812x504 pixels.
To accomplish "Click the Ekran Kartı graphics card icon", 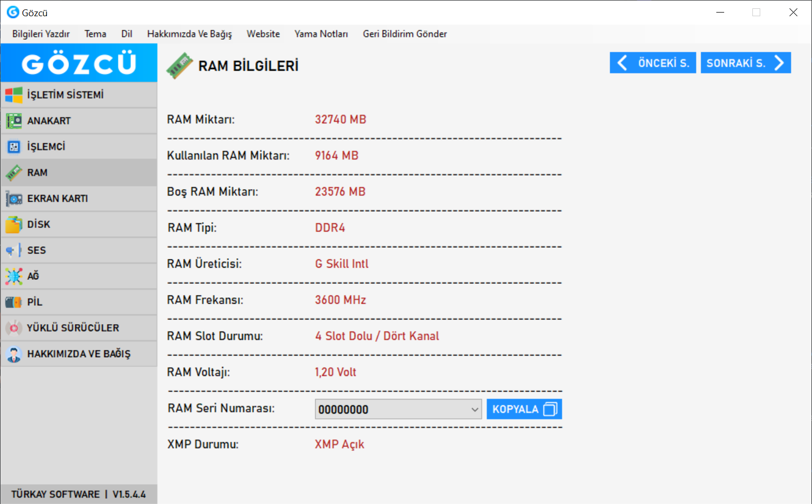I will tap(14, 199).
